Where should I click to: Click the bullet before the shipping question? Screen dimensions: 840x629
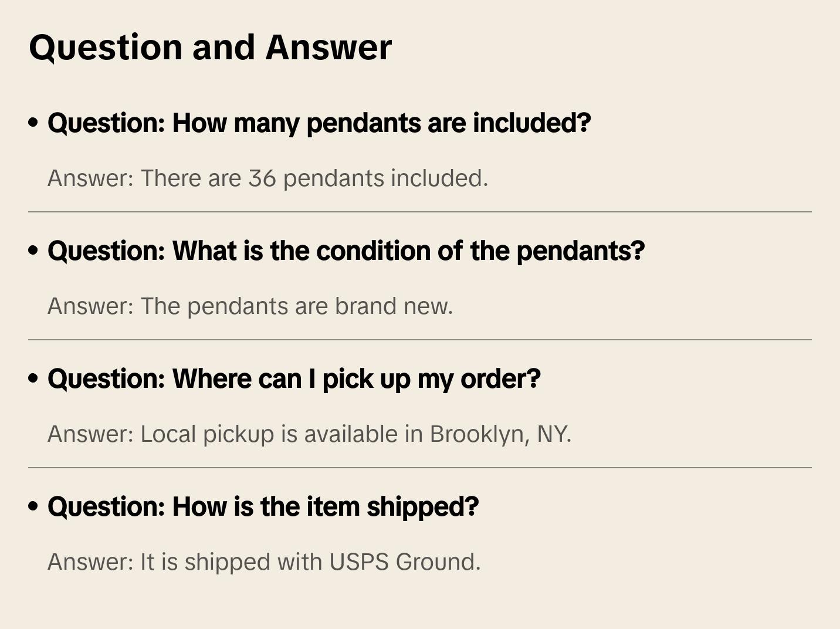tap(33, 506)
